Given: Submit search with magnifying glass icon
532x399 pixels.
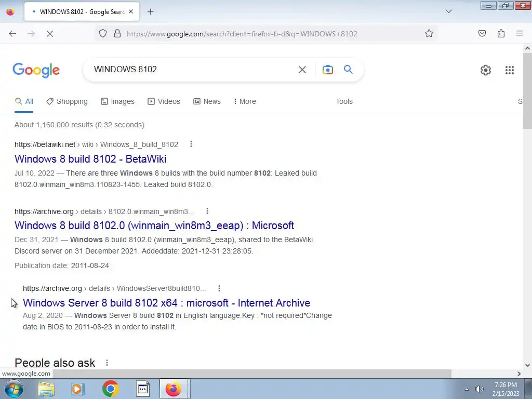Looking at the screenshot, I should [348, 69].
